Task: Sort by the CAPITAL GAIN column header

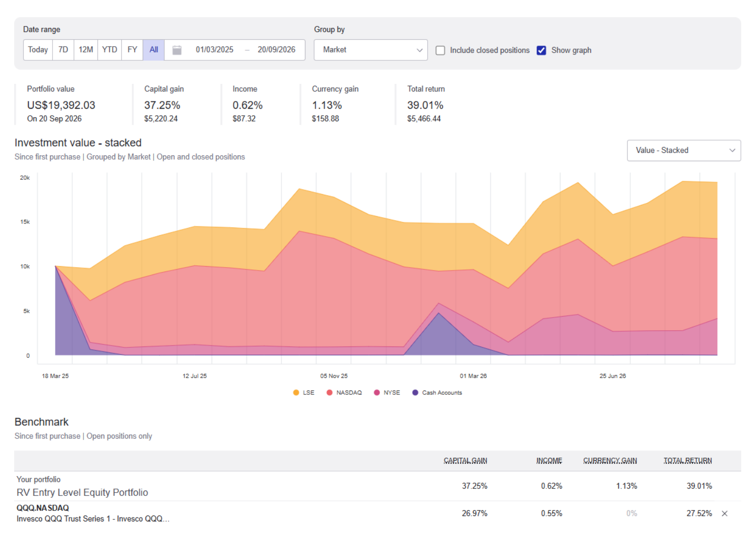Action: [x=465, y=461]
